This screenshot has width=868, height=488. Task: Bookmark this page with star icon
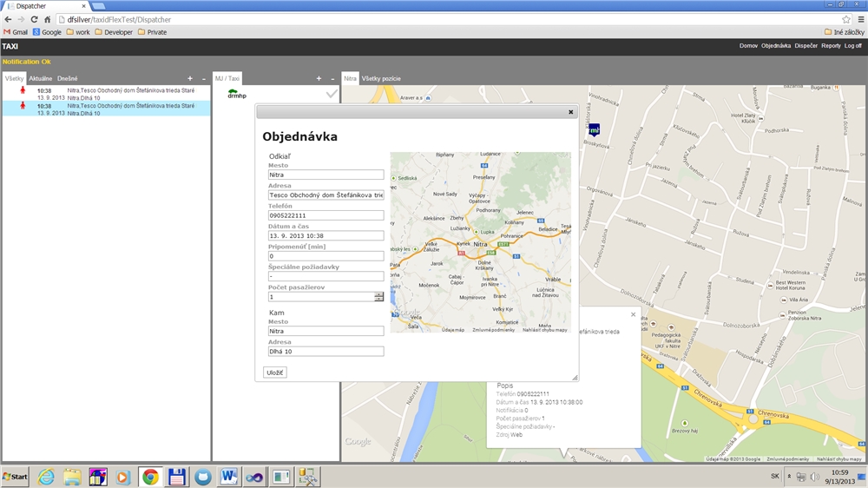click(x=845, y=19)
